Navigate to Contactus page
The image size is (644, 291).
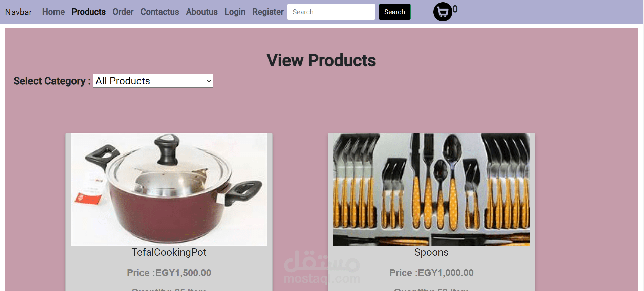pos(160,12)
